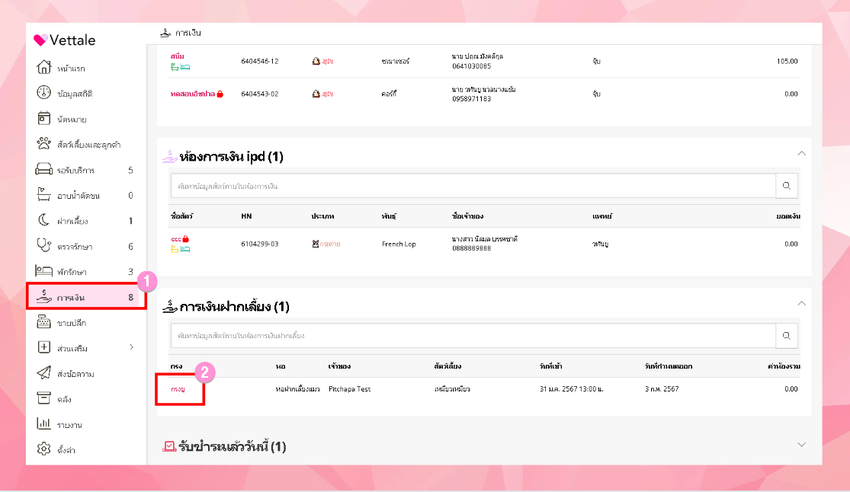Click phone number 0958971183
This screenshot has height=492, width=850.
click(472, 99)
